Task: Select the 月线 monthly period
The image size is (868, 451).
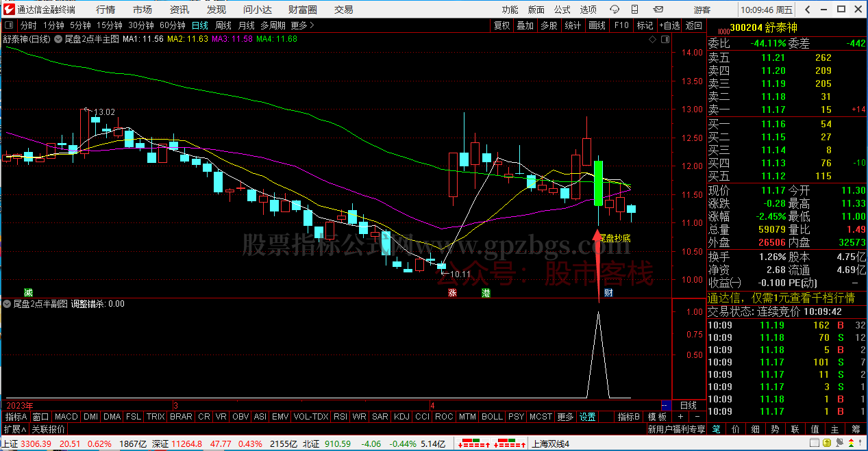Action: 247,25
